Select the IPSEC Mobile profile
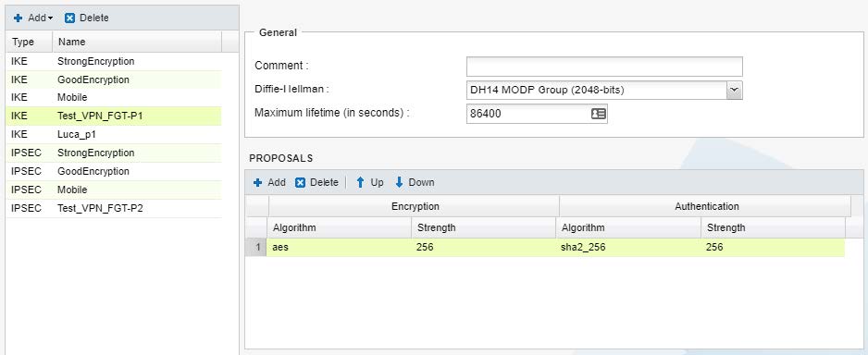868x355 pixels. (114, 190)
